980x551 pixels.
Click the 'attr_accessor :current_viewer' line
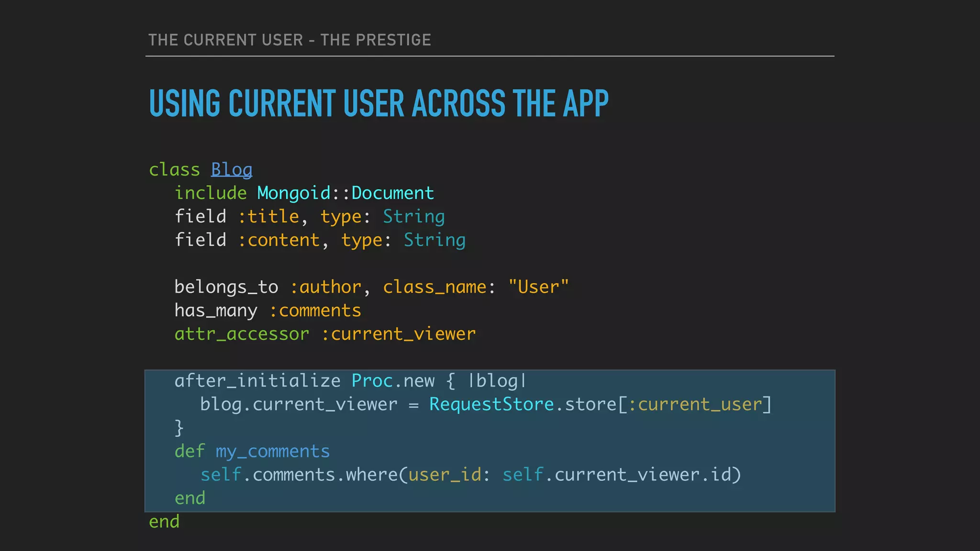[325, 334]
